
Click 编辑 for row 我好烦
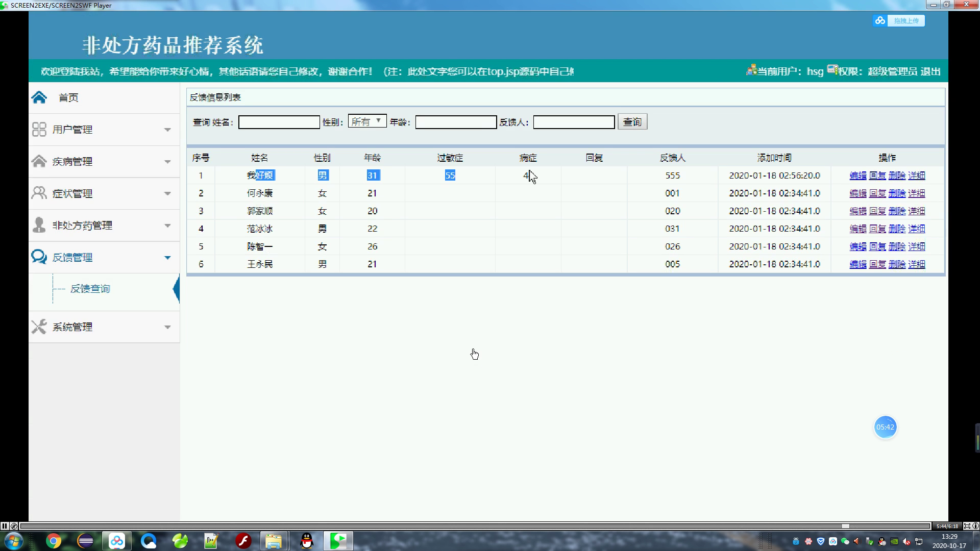coord(858,176)
